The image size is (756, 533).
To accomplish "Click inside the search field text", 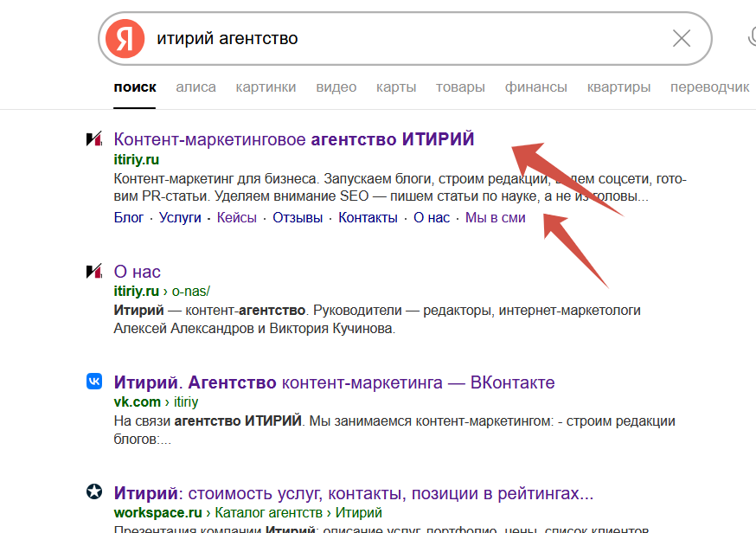I will pyautogui.click(x=227, y=39).
